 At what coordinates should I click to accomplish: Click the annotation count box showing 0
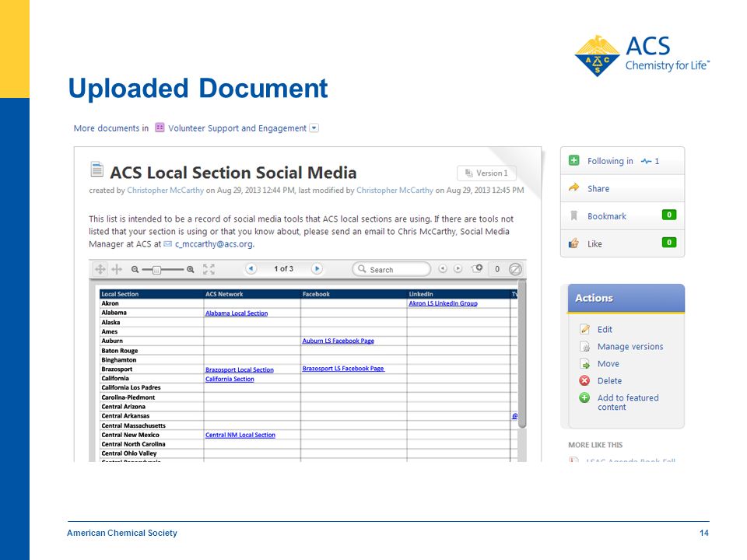coord(497,269)
